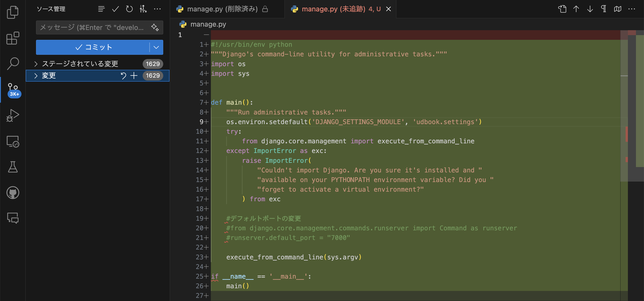644x301 pixels.
Task: Refresh the source control panel
Action: tap(129, 9)
